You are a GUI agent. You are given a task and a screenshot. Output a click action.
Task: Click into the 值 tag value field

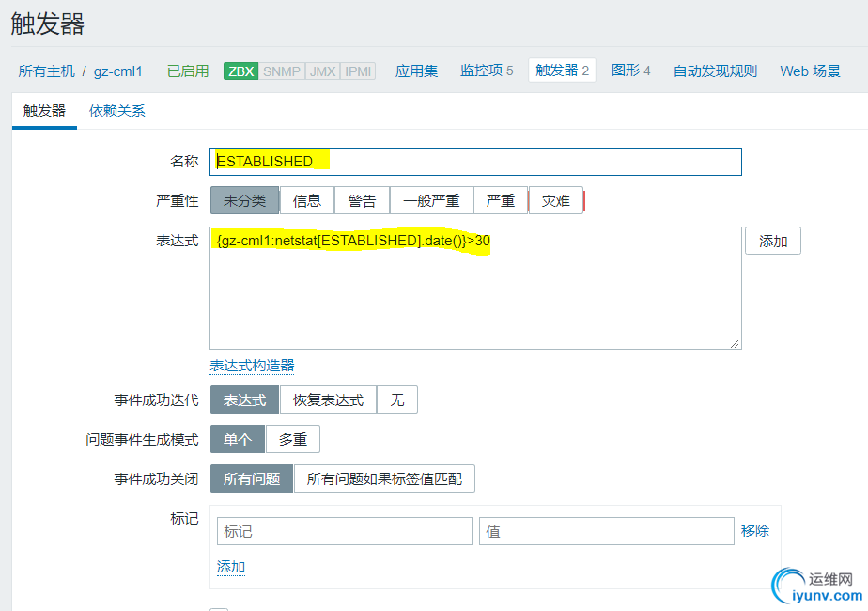(607, 531)
